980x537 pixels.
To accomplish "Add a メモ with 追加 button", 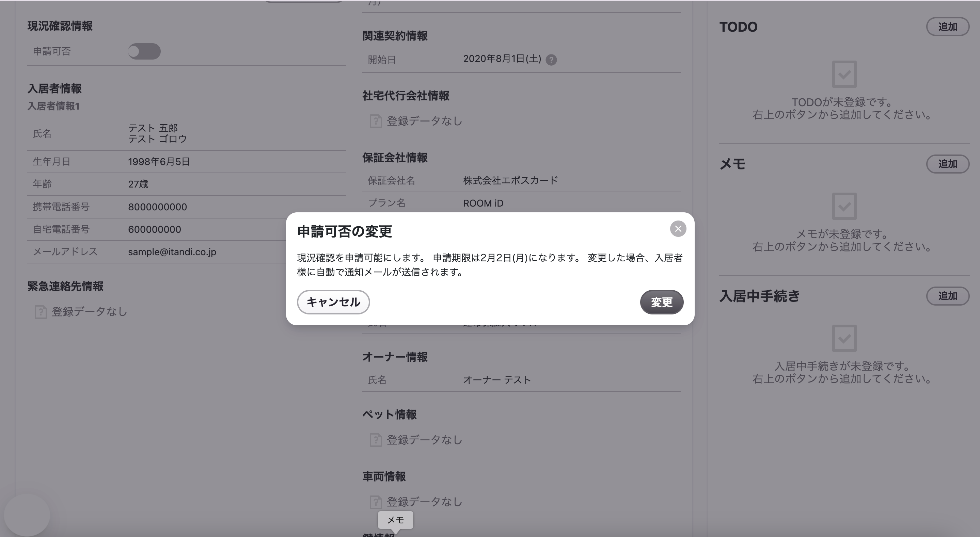I will pos(948,164).
